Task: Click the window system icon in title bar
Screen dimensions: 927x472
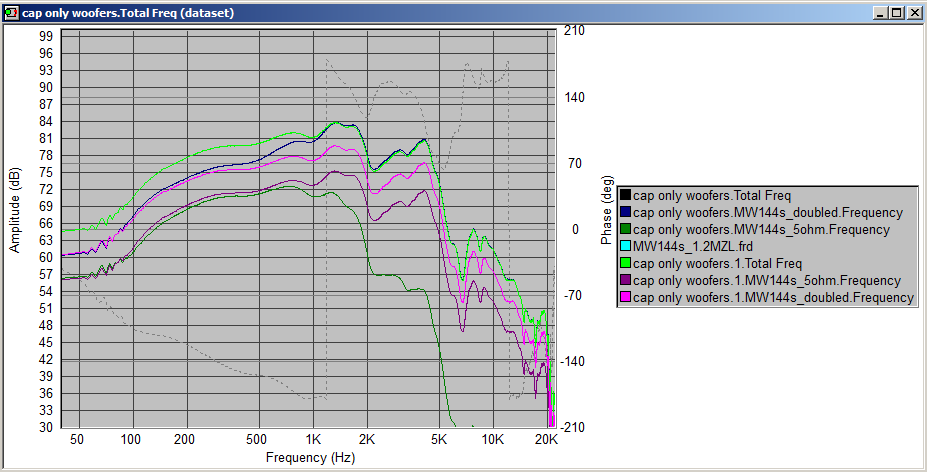Action: point(11,12)
